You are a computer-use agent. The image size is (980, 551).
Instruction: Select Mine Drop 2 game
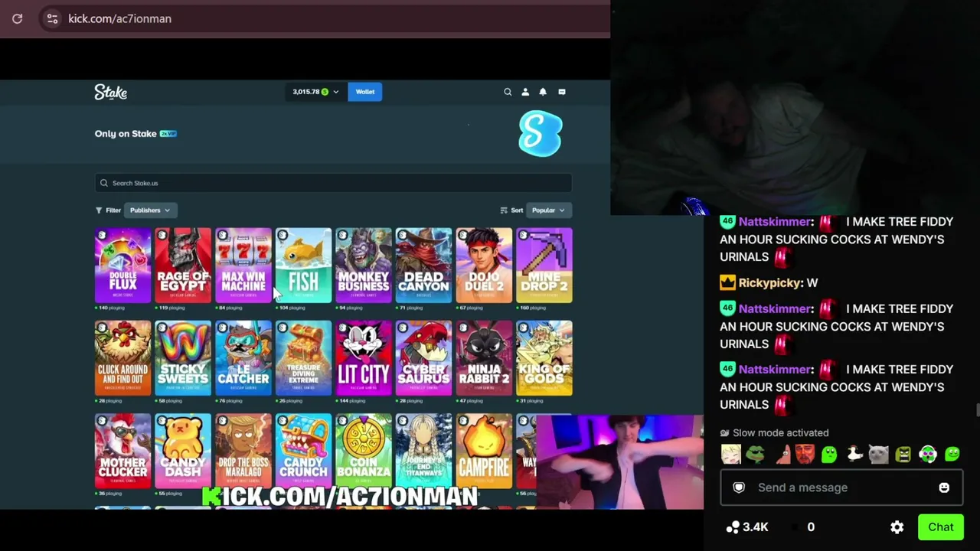pos(544,266)
